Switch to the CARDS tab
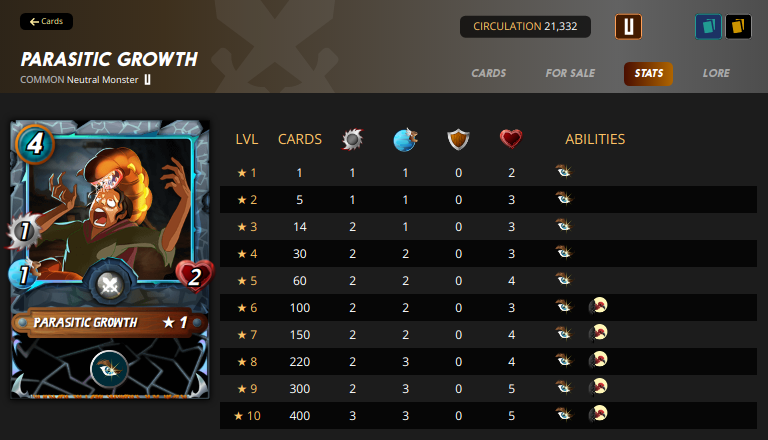Screen dimensions: 768x440 pos(489,73)
